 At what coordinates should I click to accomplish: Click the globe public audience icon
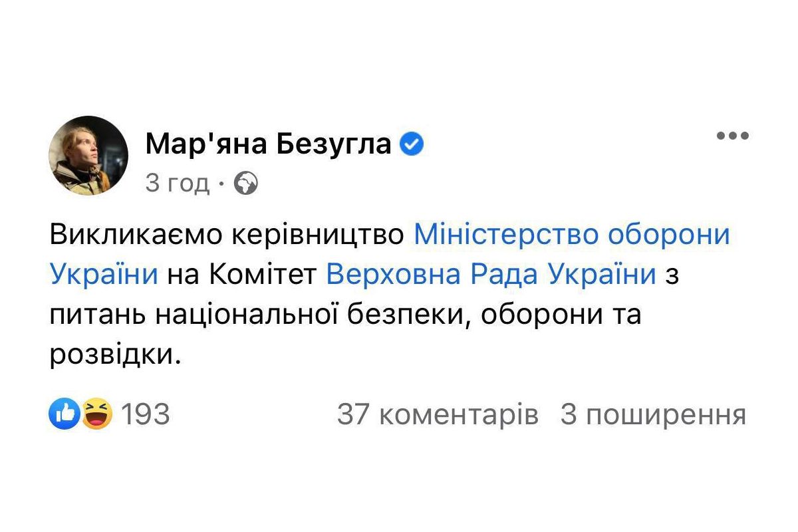246,183
